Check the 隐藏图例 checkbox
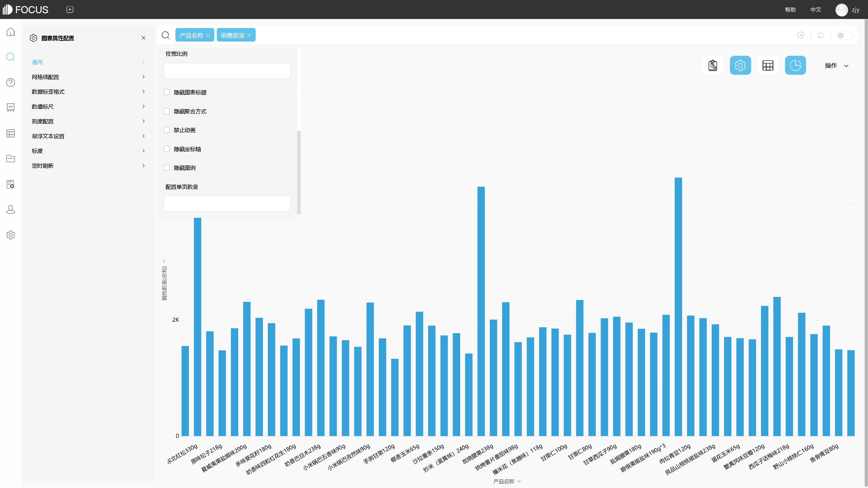This screenshot has width=868, height=488. click(x=166, y=168)
